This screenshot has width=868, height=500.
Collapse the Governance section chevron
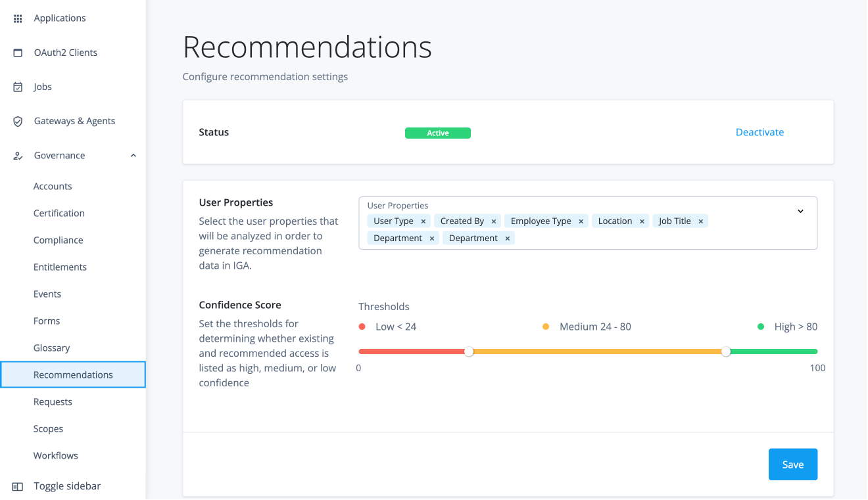coord(133,155)
